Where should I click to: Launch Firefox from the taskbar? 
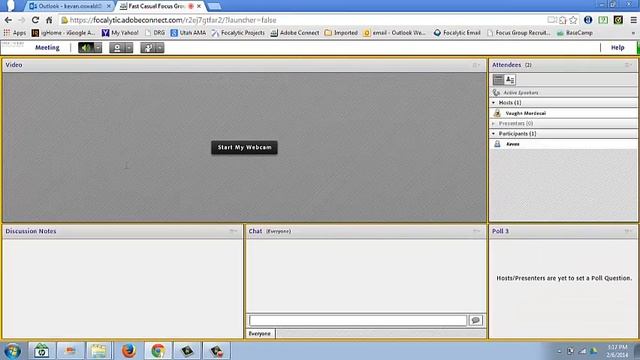pyautogui.click(x=129, y=351)
